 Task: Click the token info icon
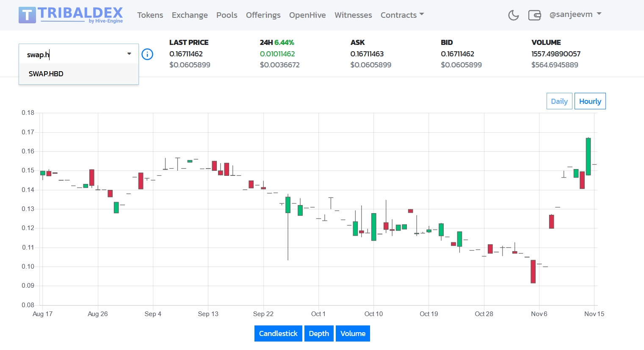coord(147,54)
